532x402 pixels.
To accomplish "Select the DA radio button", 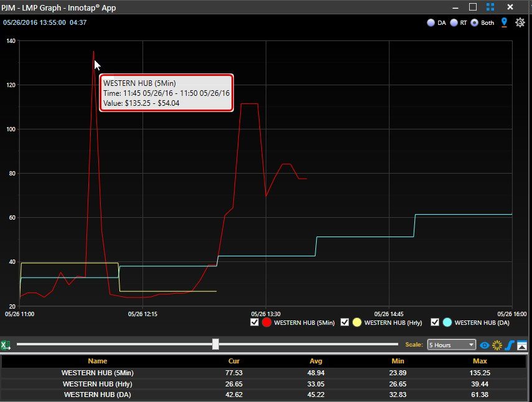I will point(431,23).
